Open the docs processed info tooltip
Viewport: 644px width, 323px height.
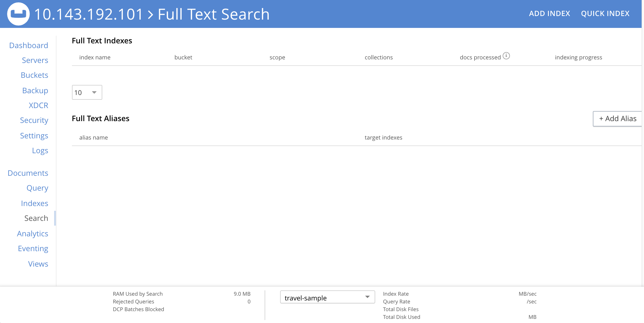click(x=507, y=56)
